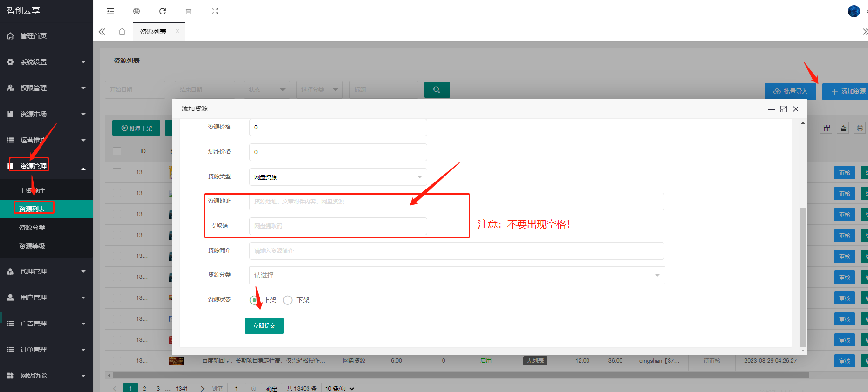
Task: Expand 代理管理 menu
Action: (46, 271)
